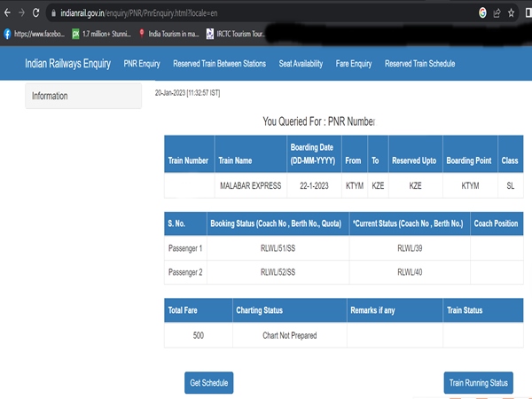This screenshot has width=532, height=399.
Task: Open Seat Availability page
Action: click(301, 64)
